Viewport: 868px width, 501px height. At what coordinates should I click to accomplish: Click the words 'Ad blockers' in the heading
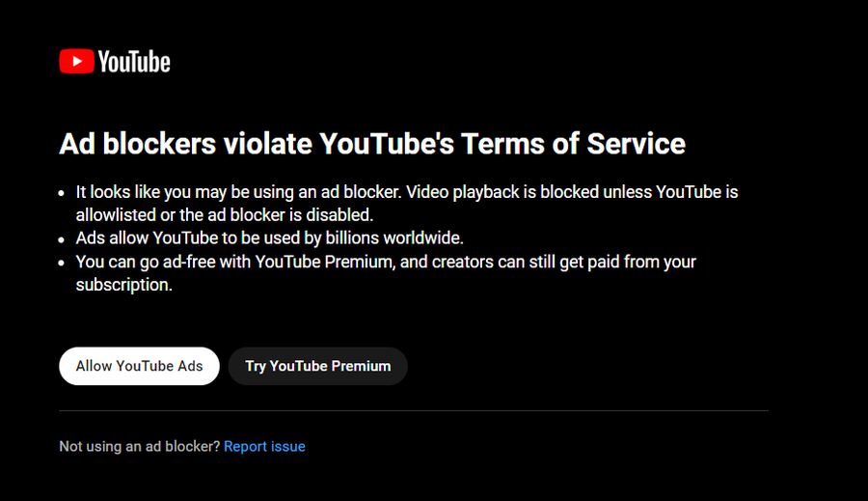137,144
